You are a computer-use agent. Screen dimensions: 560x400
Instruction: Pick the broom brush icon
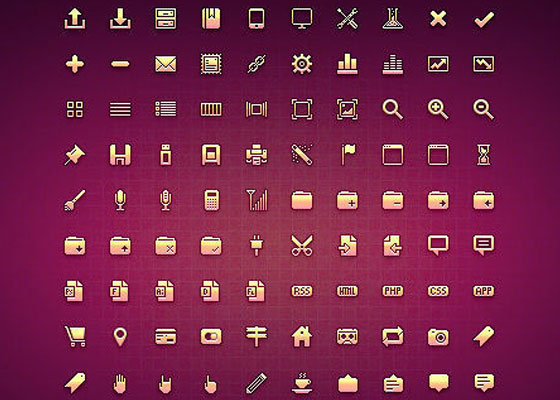75,200
